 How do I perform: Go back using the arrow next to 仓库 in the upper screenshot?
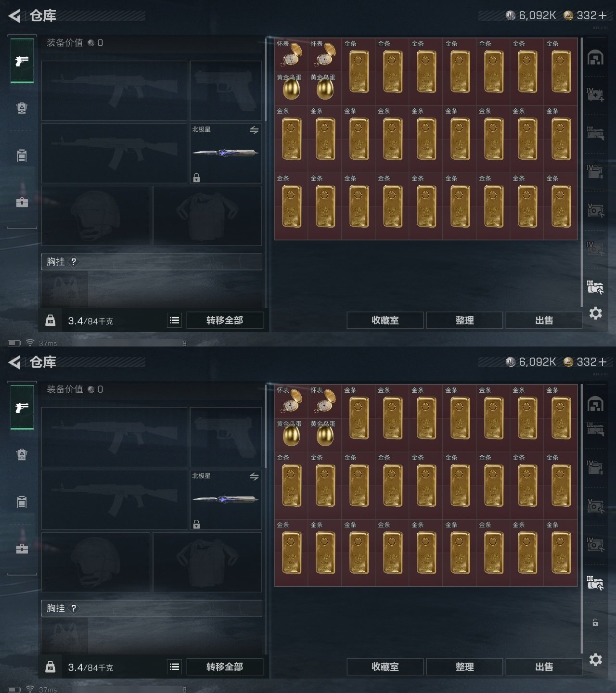coord(14,16)
